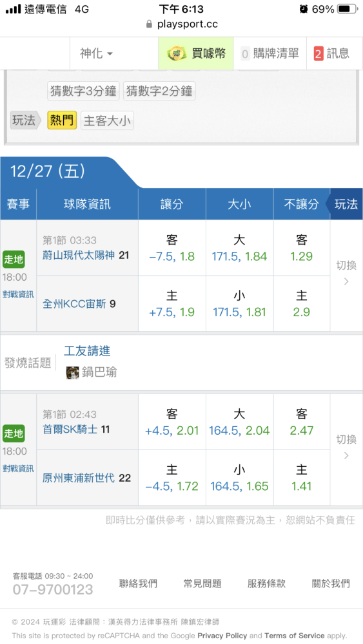Click the 切換 chevron for the first game
This screenshot has width=363, height=644.
(x=346, y=281)
